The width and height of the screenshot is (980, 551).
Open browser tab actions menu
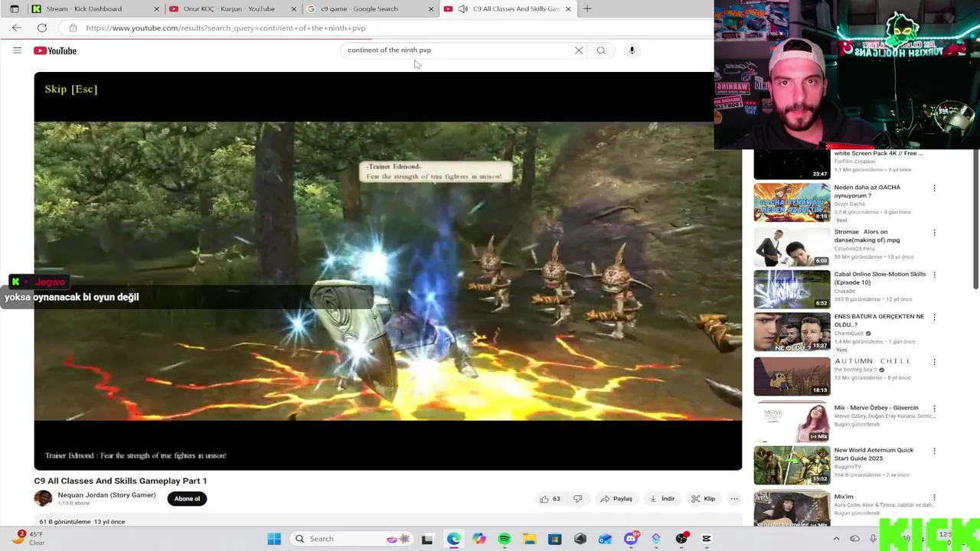pyautogui.click(x=14, y=9)
